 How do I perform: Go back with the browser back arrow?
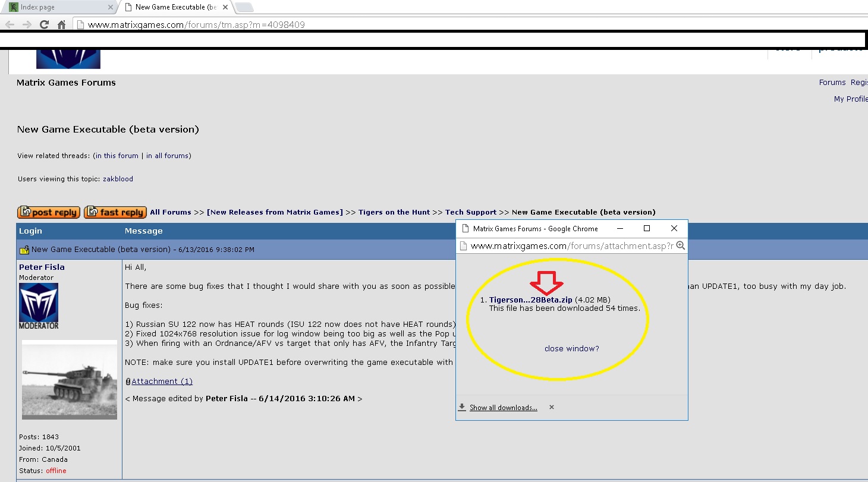click(x=10, y=24)
